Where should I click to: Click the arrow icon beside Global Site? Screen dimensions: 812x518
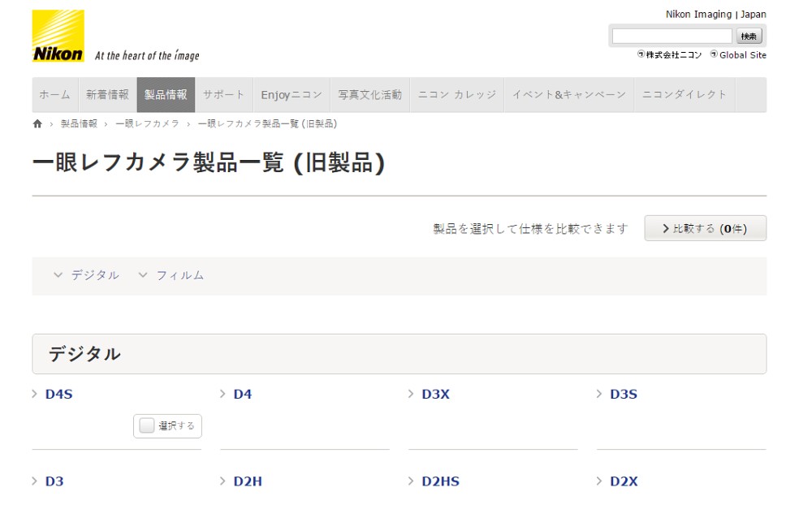[x=714, y=54]
